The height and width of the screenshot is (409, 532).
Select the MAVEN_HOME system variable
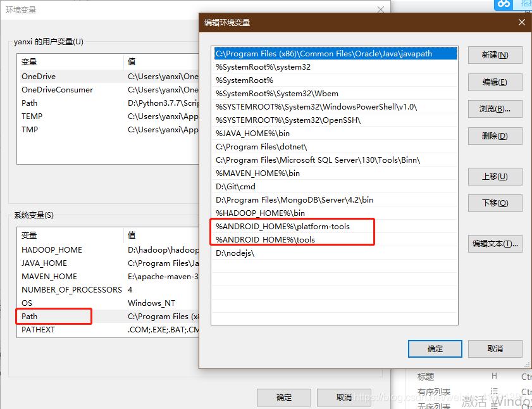(x=108, y=277)
